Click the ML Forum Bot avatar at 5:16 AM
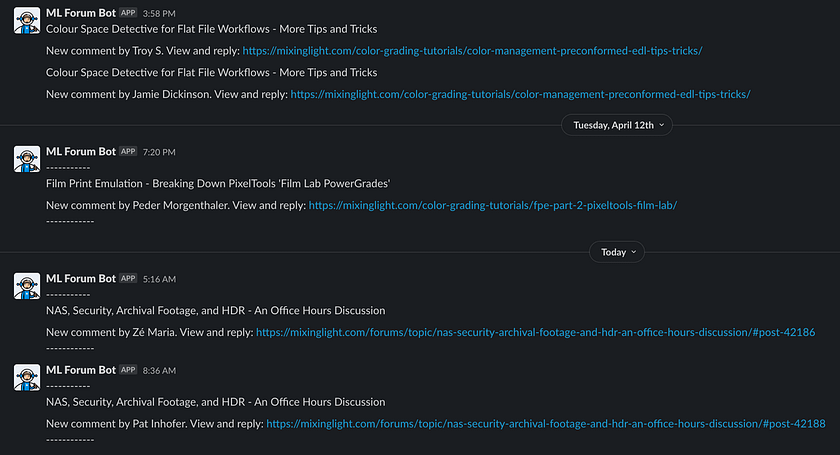Screen dimensions: 840x455 point(27,286)
